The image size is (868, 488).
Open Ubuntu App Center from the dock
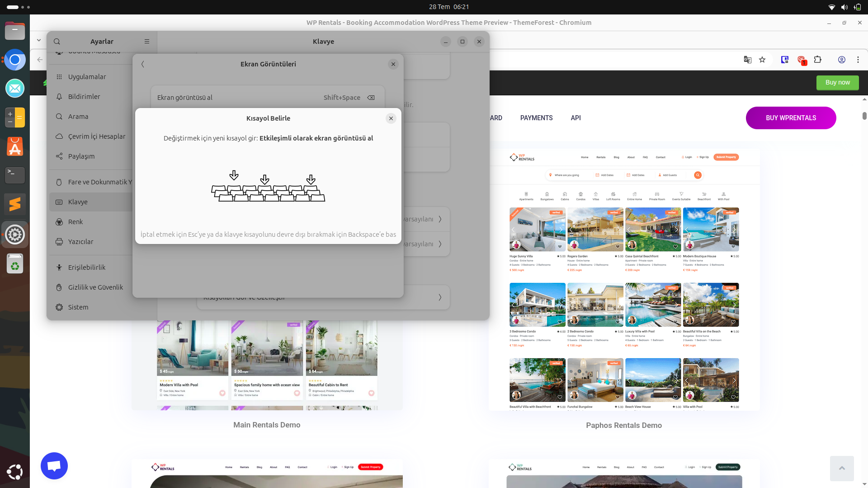(x=15, y=146)
